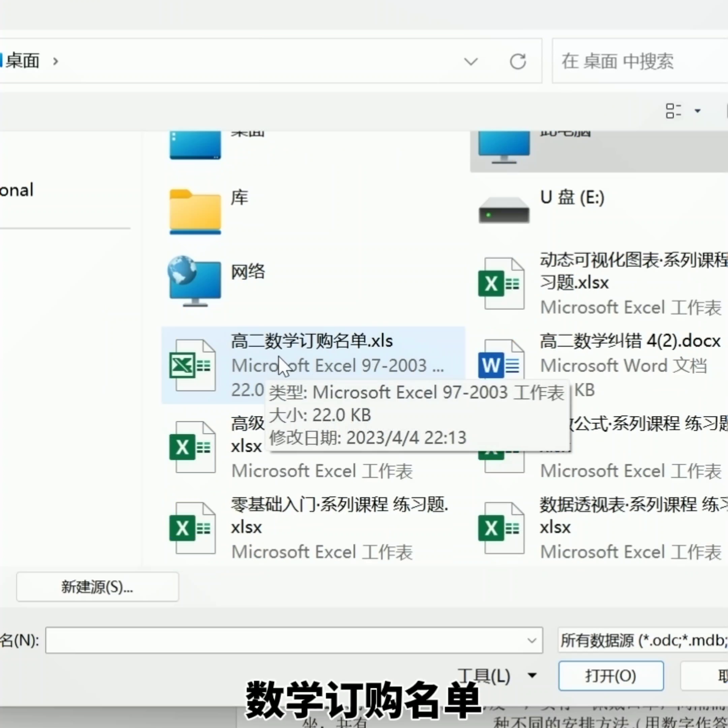This screenshot has height=728, width=728.
Task: Select the U 盘 (E:) drive icon
Action: (x=504, y=211)
